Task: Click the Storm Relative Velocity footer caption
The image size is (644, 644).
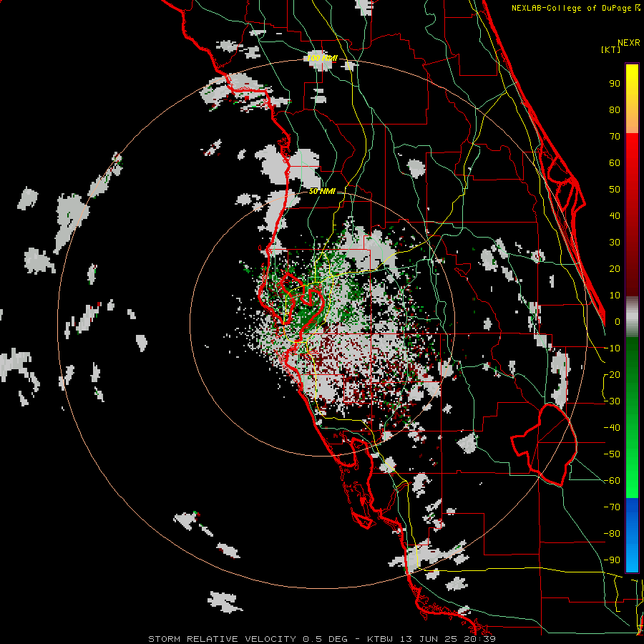Action: [321, 639]
